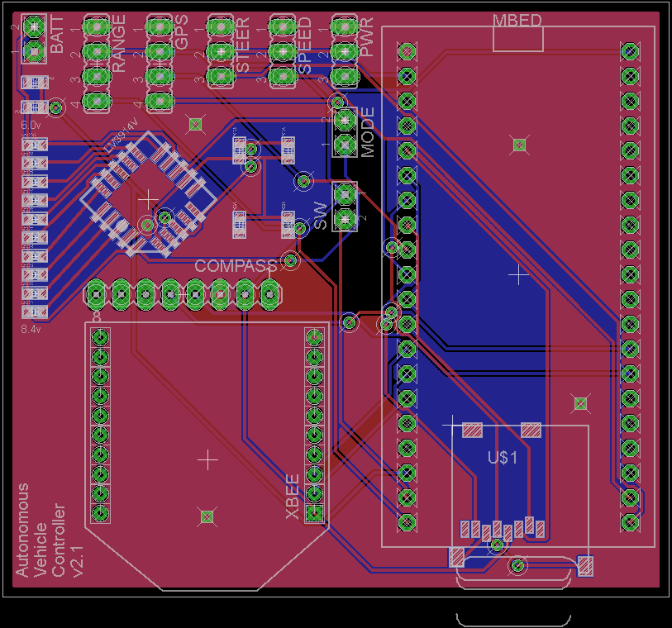The image size is (672, 628).
Task: Select the RANGE header label
Action: (119, 44)
